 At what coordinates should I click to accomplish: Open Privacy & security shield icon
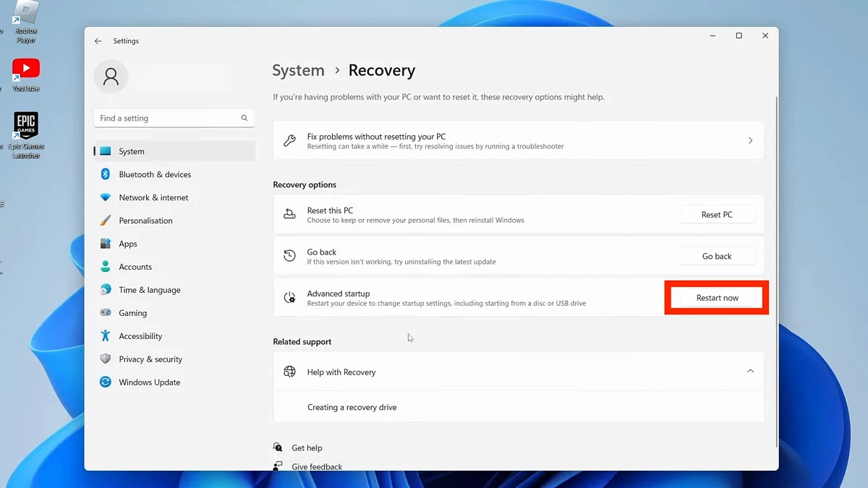pyautogui.click(x=105, y=359)
